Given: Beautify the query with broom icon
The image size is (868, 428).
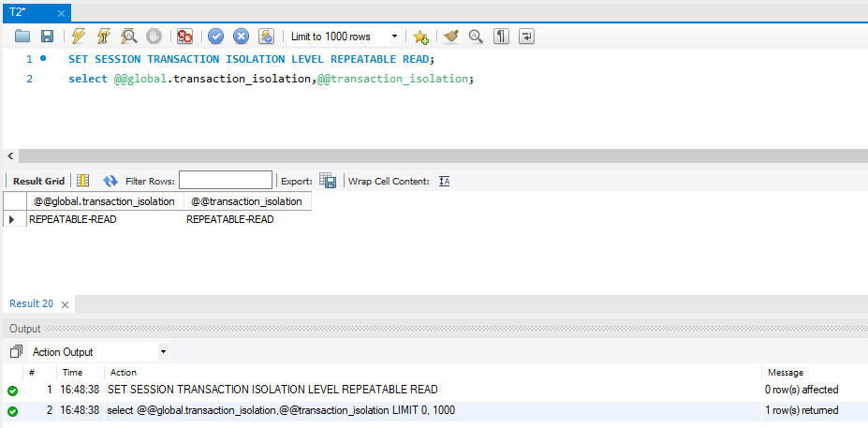Looking at the screenshot, I should pyautogui.click(x=451, y=37).
